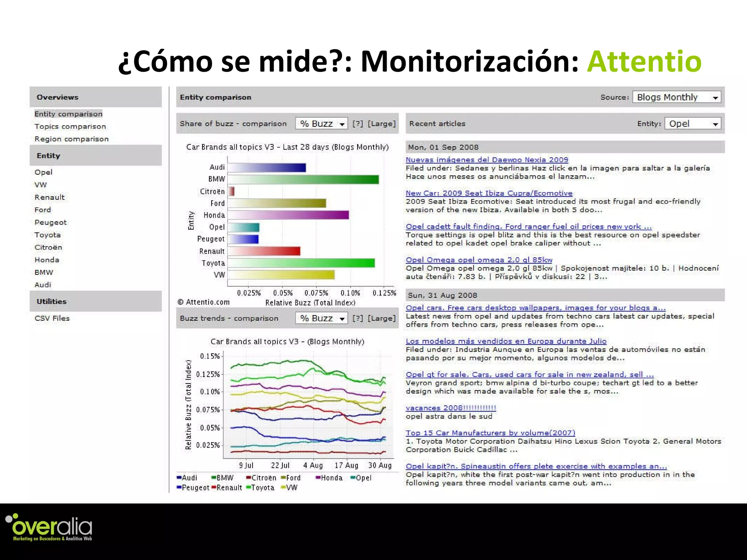Click Renault legend swatch in trends chart
Image resolution: width=747 pixels, height=560 pixels.
point(214,488)
